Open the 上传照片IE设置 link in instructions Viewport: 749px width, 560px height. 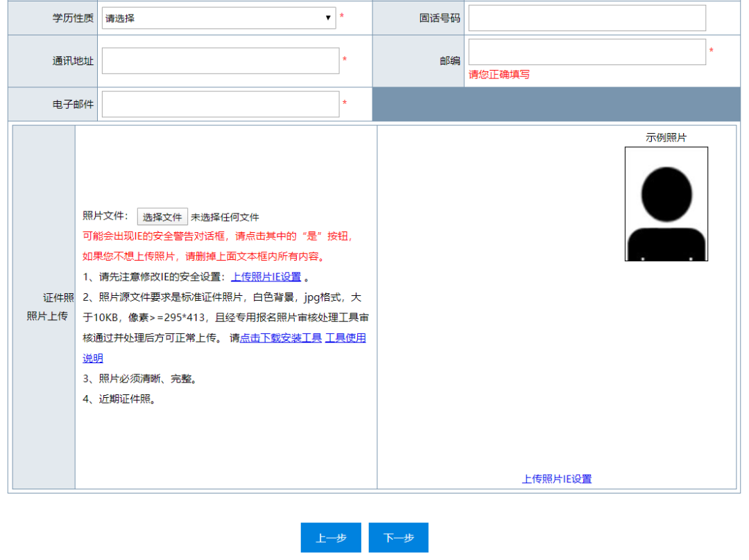click(x=266, y=277)
